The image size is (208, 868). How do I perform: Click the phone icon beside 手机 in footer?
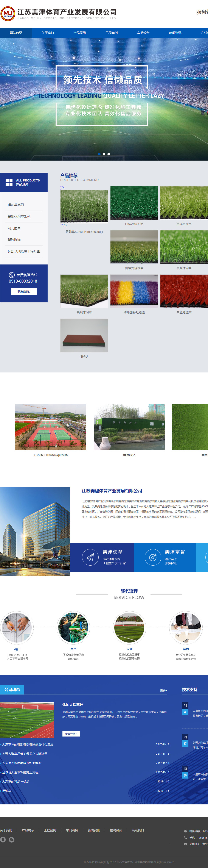click(x=185, y=837)
